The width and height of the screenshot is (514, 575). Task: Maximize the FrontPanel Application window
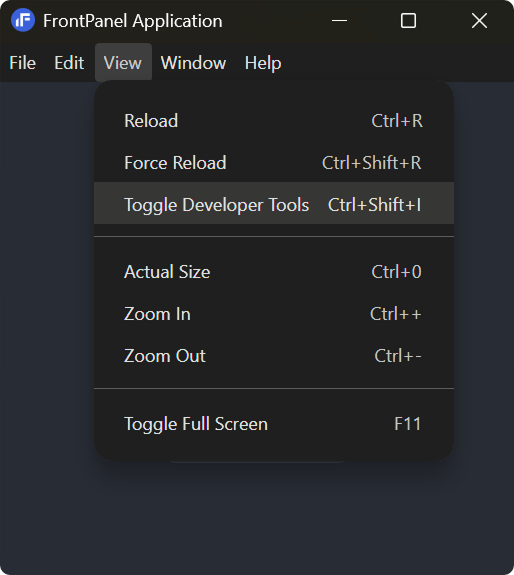(x=408, y=21)
